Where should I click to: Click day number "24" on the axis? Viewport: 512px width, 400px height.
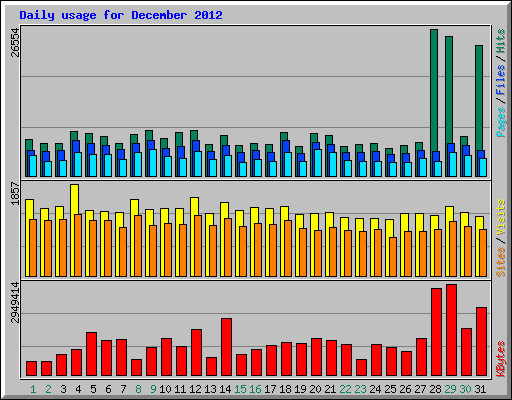coord(375,389)
